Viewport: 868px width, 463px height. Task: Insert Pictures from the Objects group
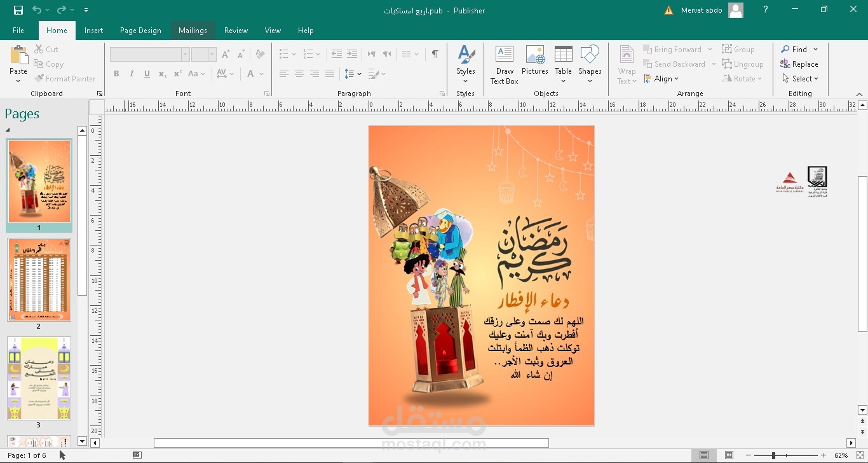coord(534,60)
